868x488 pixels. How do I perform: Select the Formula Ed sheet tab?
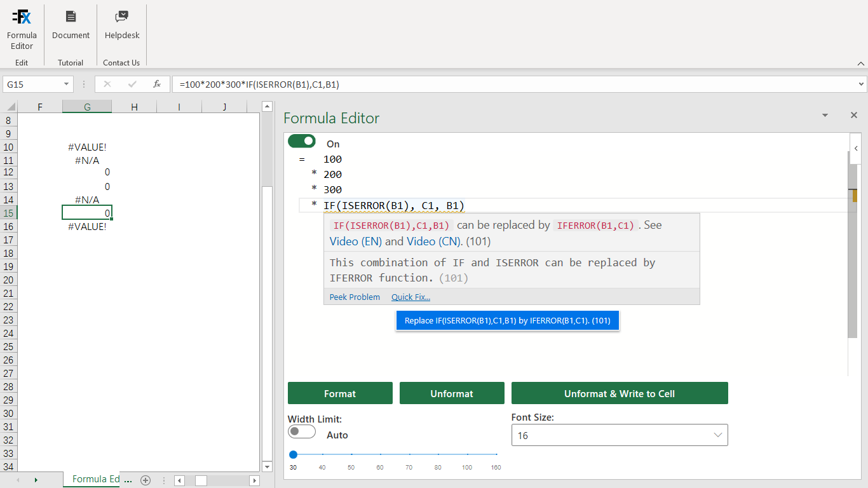(95, 480)
